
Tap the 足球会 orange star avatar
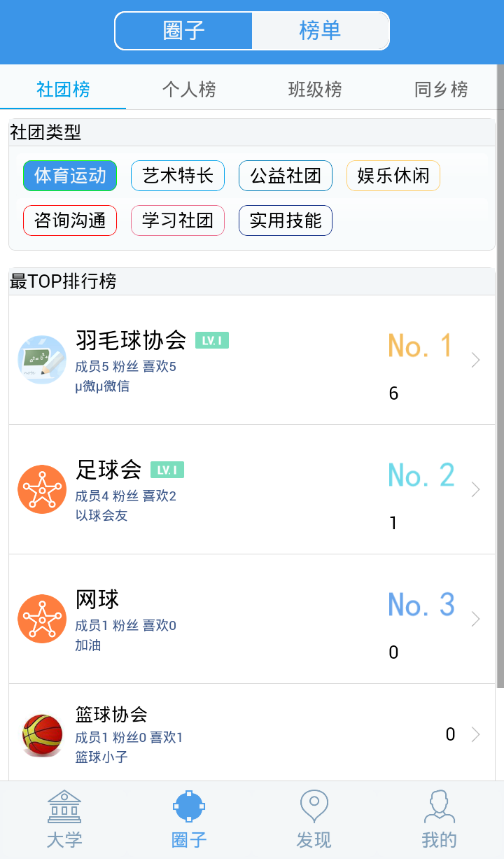(42, 489)
